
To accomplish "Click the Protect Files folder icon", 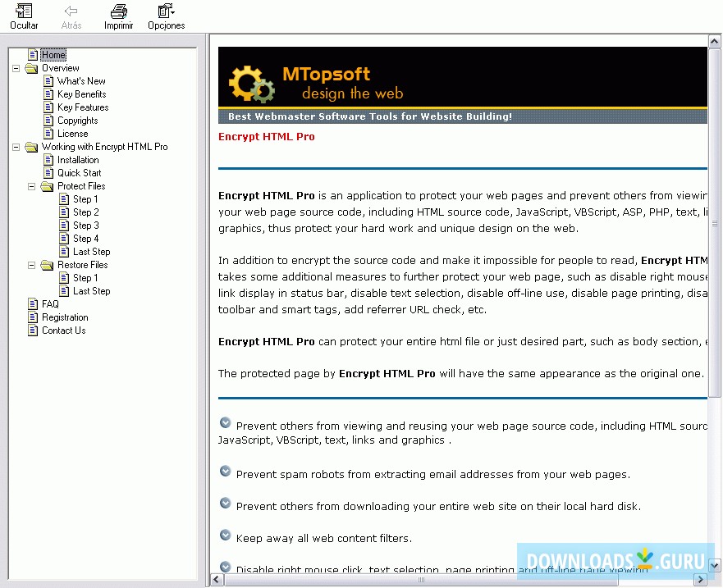I will coord(47,186).
